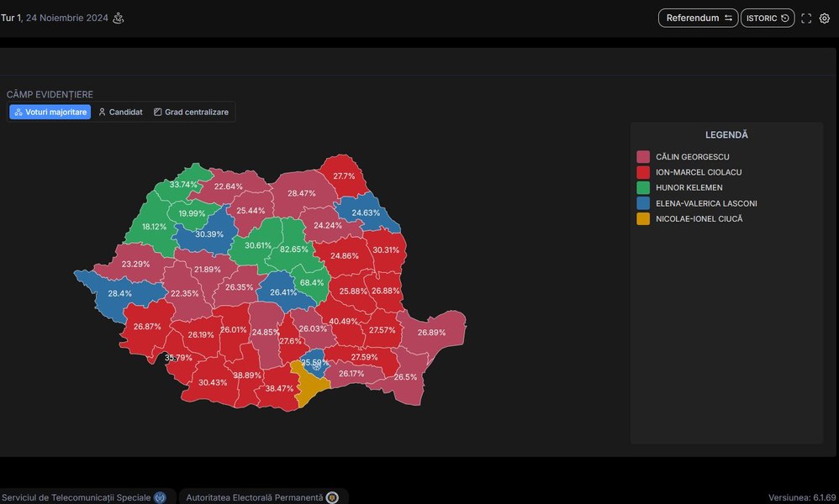Select Elena-Valerica Lasconi in the legend
This screenshot has width=839, height=504.
click(706, 203)
